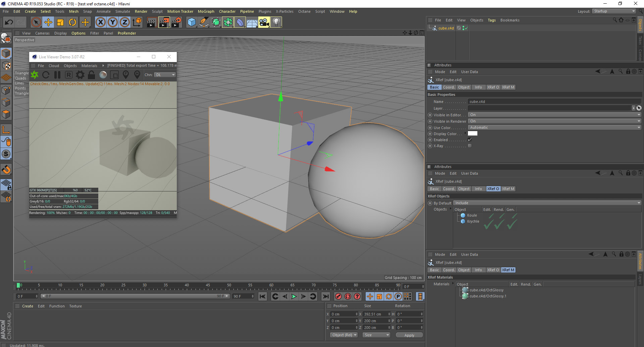Open the Object (Rel) dropdown
This screenshot has width=644, height=347.
pyautogui.click(x=344, y=335)
